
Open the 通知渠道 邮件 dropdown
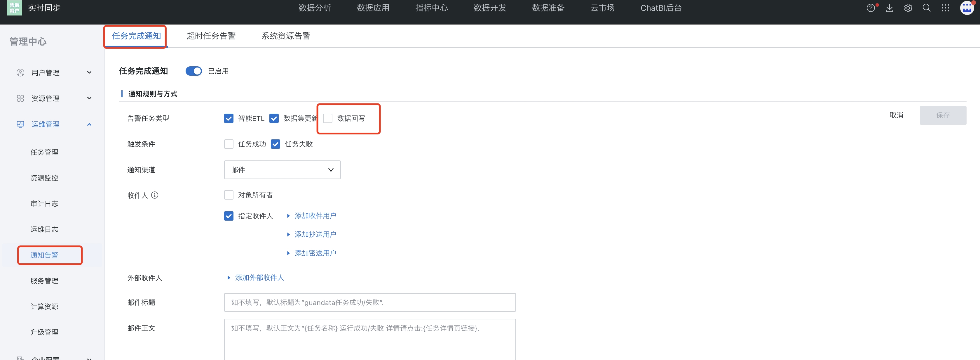click(x=282, y=170)
